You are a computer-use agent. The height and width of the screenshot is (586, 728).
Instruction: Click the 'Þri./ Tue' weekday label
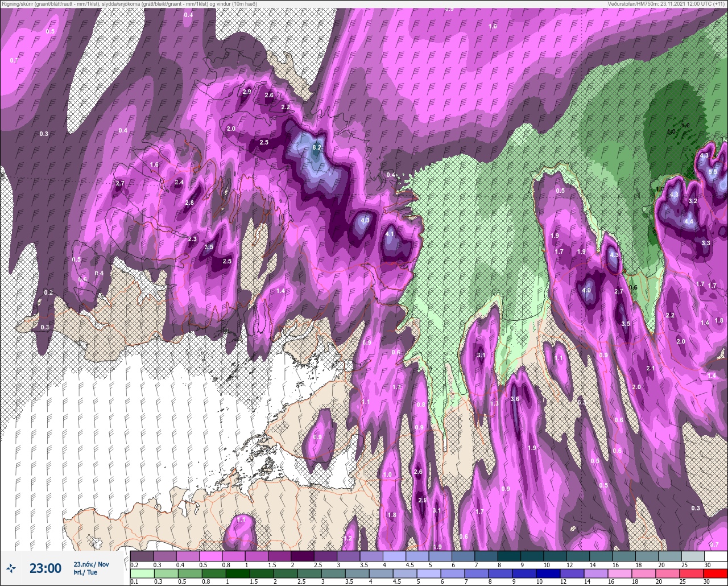pos(85,572)
